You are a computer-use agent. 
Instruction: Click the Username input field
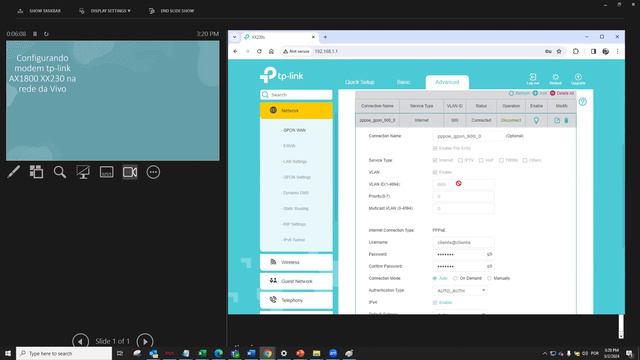pos(463,242)
